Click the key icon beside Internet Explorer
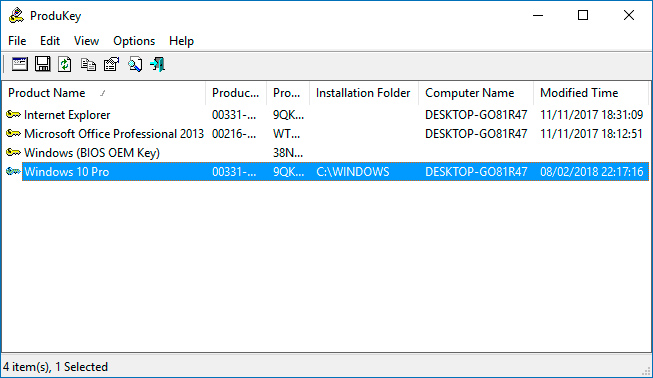Viewport: 653px width, 378px height. pyautogui.click(x=13, y=114)
